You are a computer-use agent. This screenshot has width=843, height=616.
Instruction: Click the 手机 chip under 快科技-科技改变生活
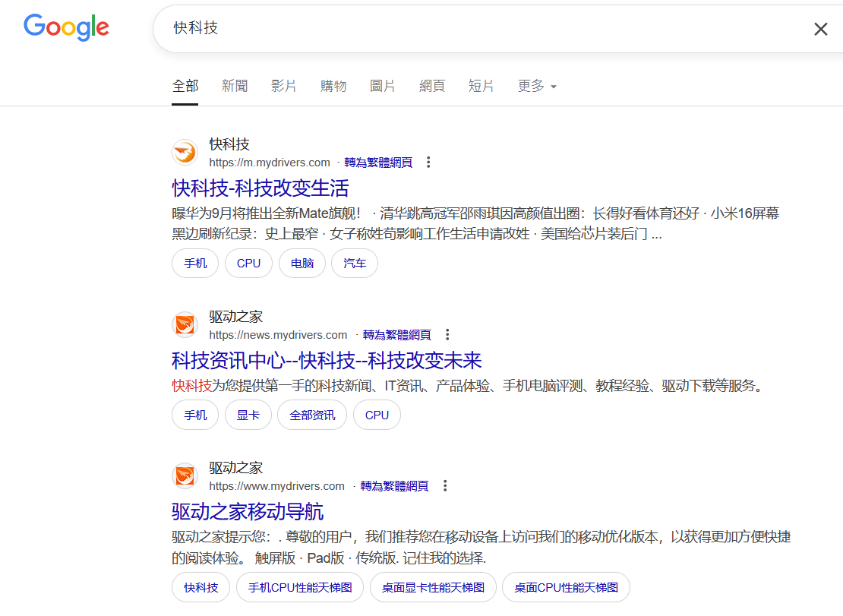click(195, 264)
